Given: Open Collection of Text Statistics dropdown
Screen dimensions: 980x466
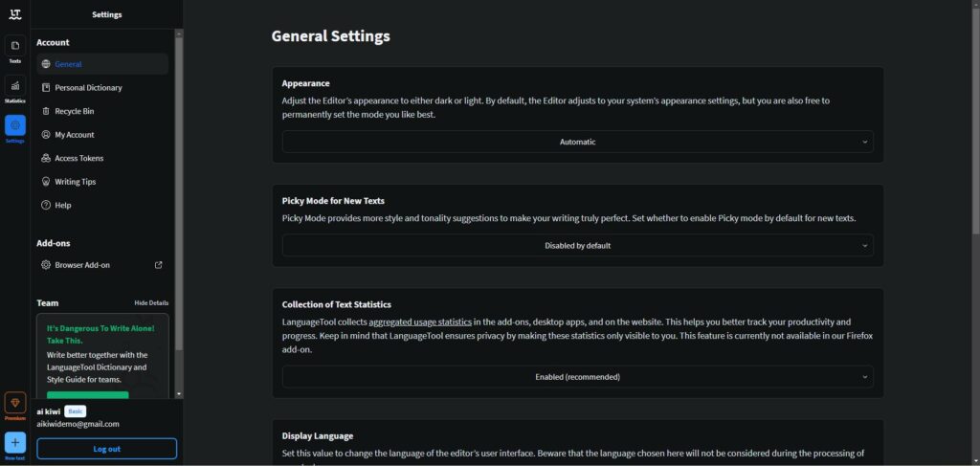Looking at the screenshot, I should [577, 377].
